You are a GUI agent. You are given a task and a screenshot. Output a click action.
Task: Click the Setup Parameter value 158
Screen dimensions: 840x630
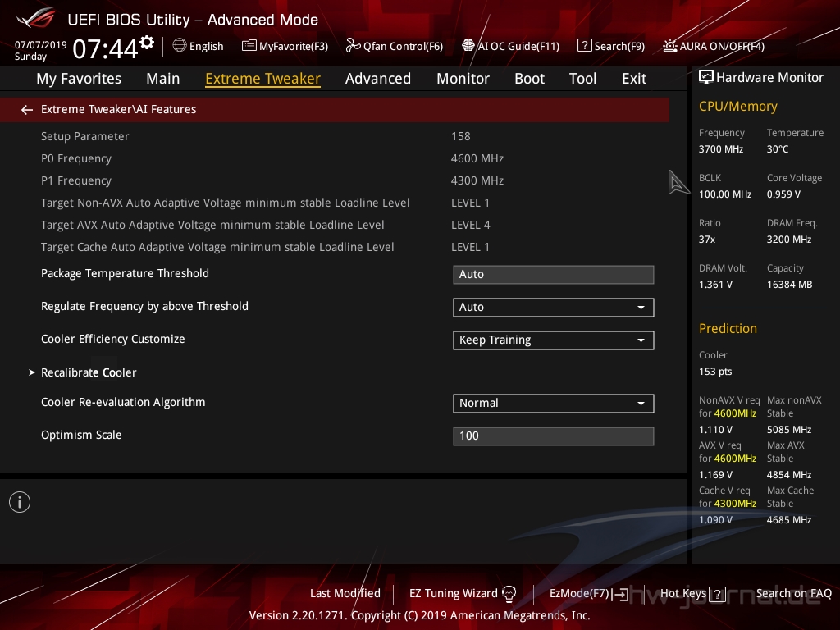pyautogui.click(x=461, y=137)
